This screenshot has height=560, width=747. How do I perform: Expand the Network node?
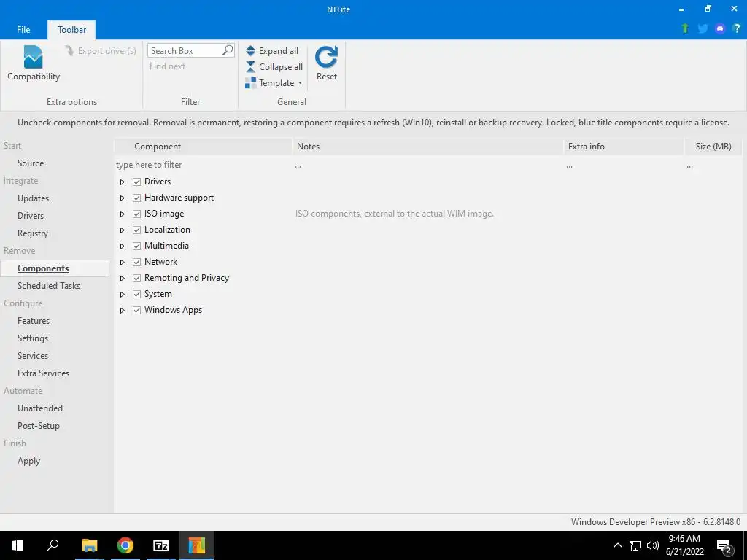point(122,262)
